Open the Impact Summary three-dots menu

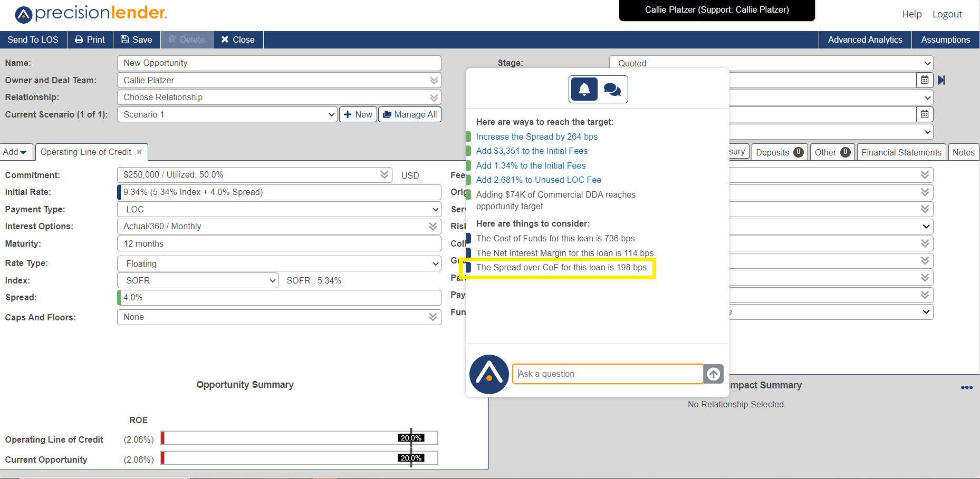(x=967, y=387)
